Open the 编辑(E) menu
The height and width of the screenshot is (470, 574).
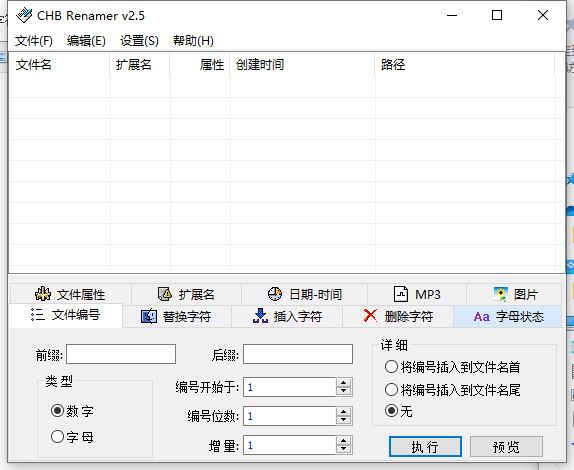86,41
